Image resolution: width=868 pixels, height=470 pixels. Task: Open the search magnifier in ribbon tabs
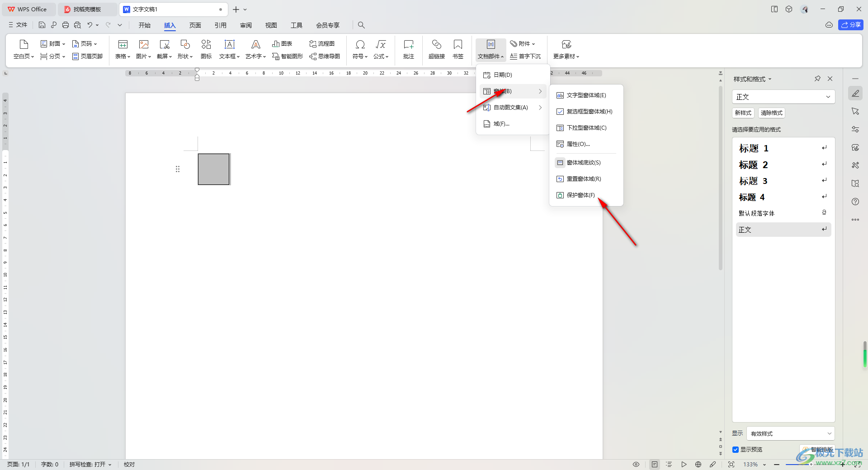click(x=361, y=25)
